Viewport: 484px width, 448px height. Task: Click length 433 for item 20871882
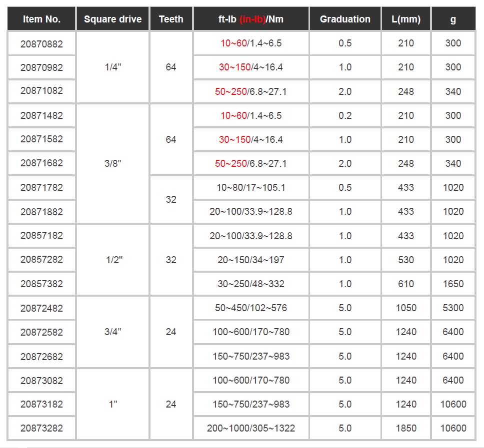[x=406, y=211]
